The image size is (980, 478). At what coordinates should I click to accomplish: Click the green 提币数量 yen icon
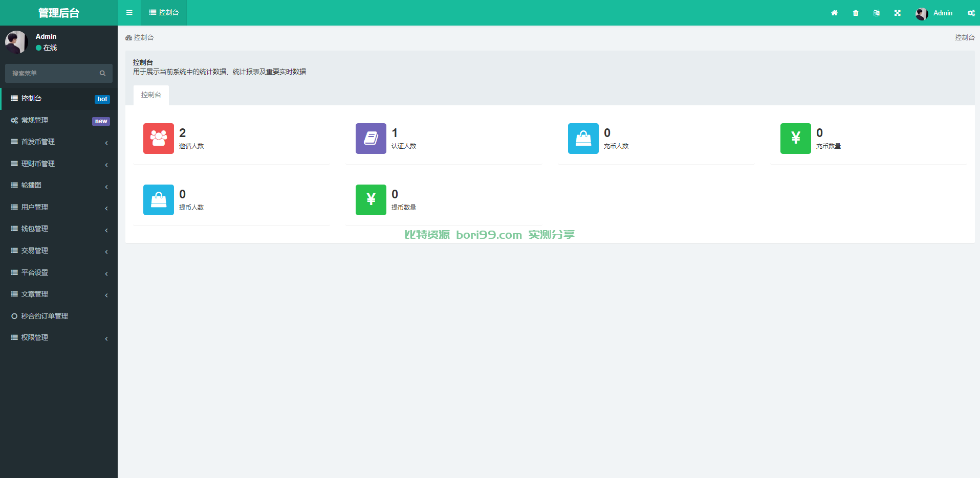coord(371,200)
